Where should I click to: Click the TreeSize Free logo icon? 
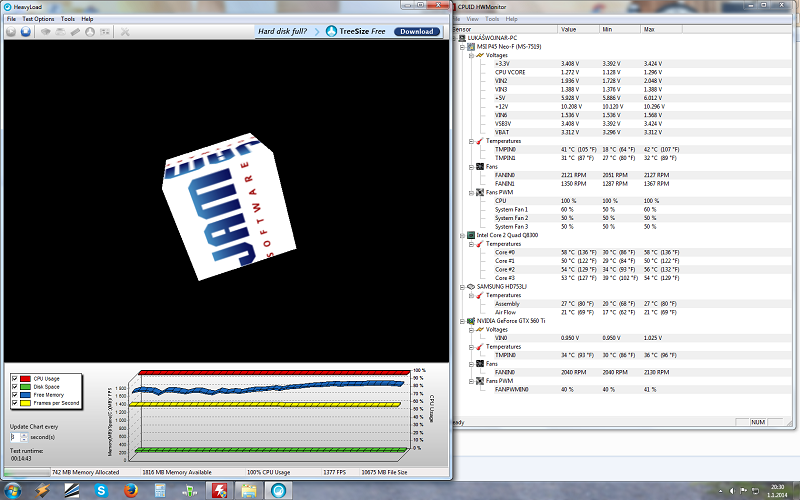click(x=331, y=31)
